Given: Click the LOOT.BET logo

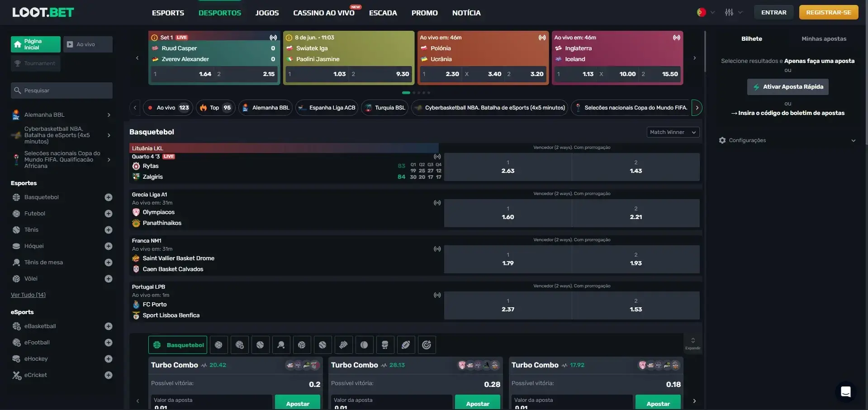Looking at the screenshot, I should click(x=43, y=12).
